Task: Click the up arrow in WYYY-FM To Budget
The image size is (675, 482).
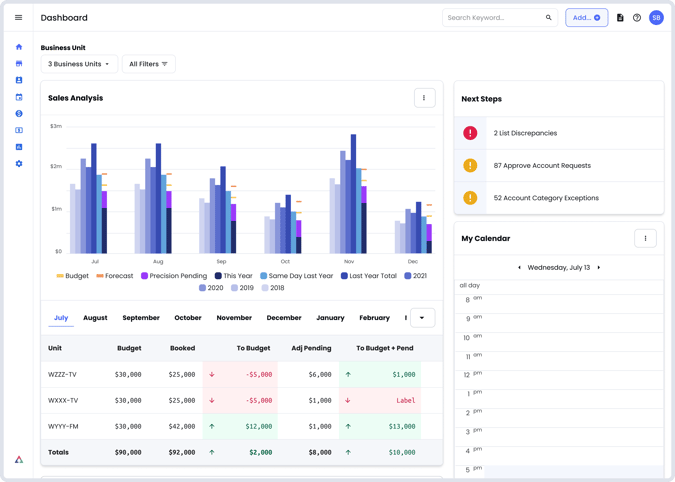Action: coord(212,426)
